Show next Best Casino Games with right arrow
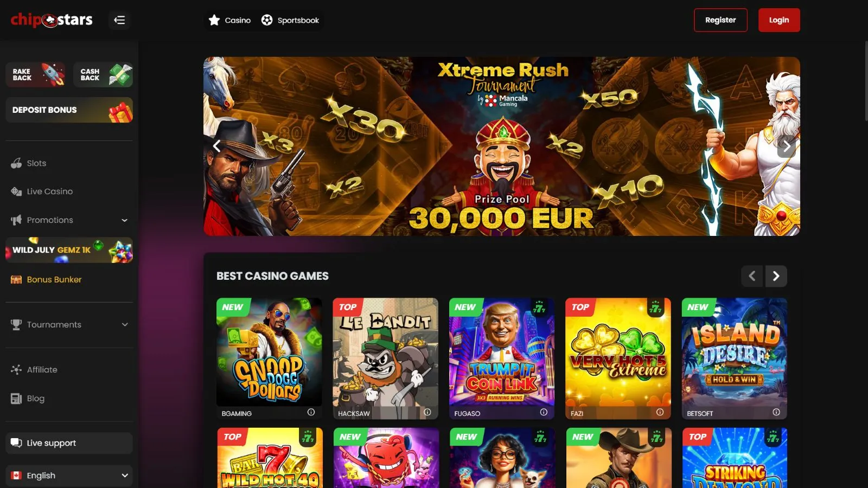The height and width of the screenshot is (488, 868). (x=776, y=276)
